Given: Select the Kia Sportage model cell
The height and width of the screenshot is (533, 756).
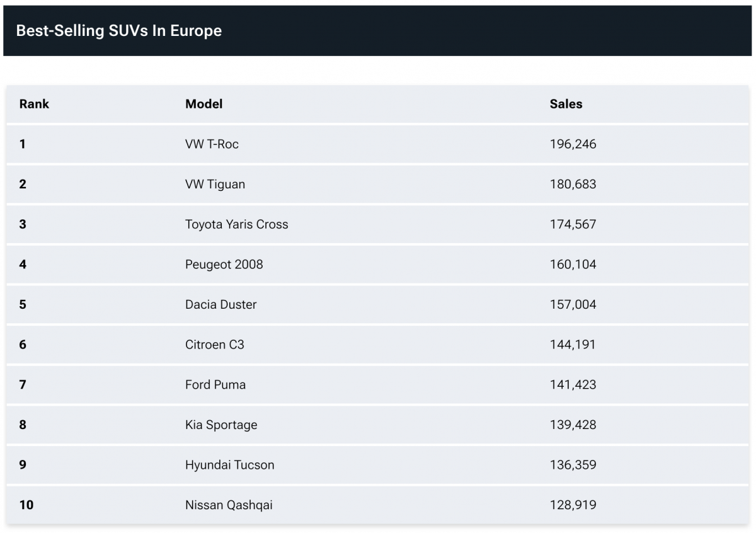Looking at the screenshot, I should [220, 425].
